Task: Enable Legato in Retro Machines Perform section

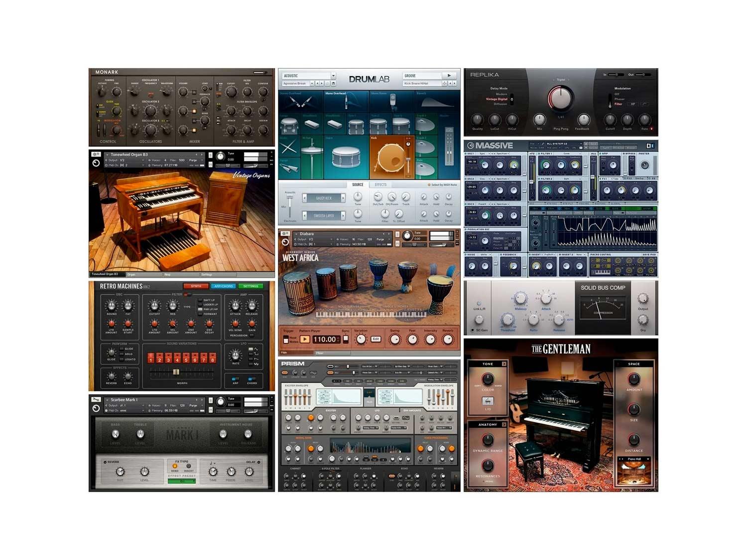Action: point(122,359)
